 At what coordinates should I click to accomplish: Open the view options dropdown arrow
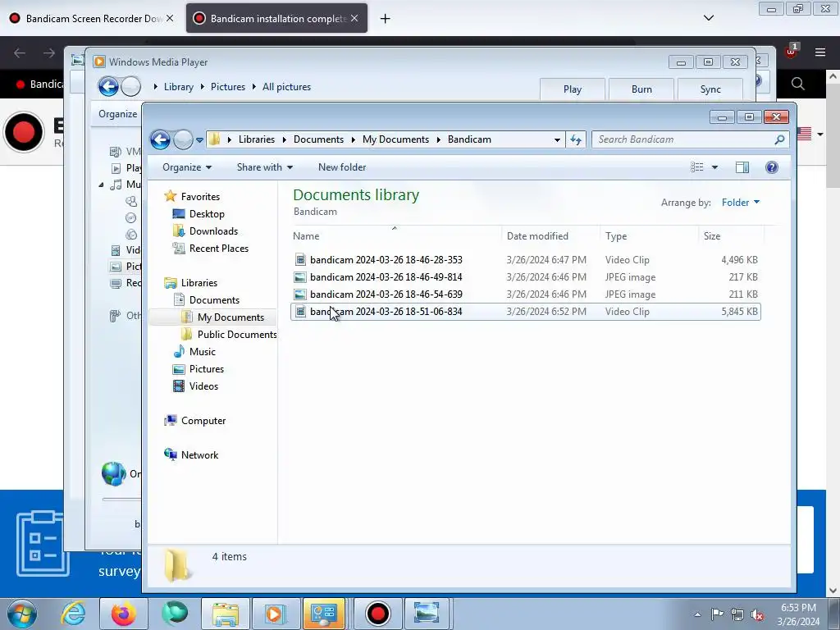tap(714, 167)
